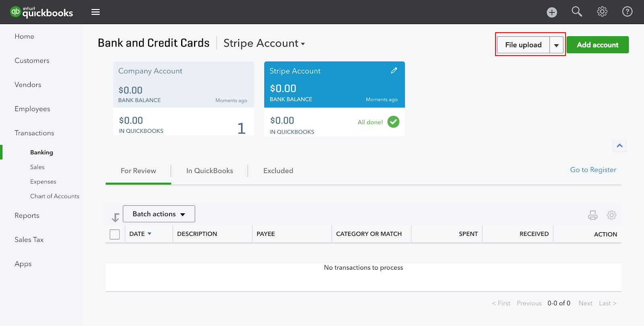
Task: Click the QuickBooks logo
Action: point(41,12)
